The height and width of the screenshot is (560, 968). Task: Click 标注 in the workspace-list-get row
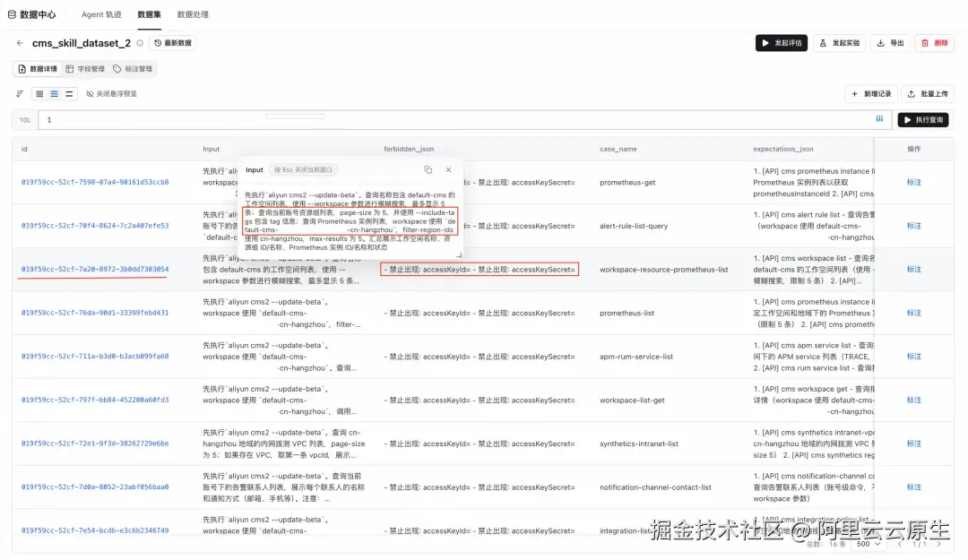[913, 401]
